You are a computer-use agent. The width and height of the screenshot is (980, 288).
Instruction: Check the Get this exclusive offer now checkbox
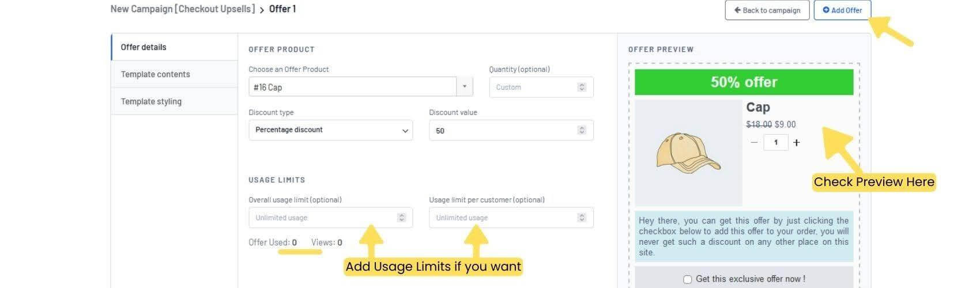(687, 279)
